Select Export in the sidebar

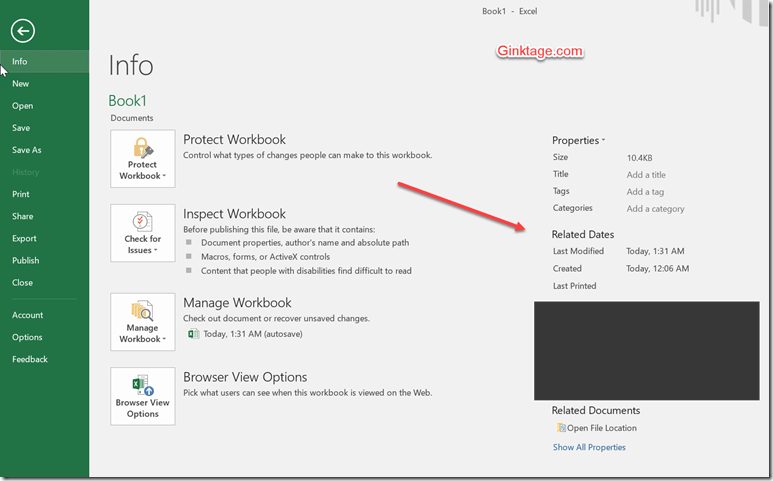point(44,239)
